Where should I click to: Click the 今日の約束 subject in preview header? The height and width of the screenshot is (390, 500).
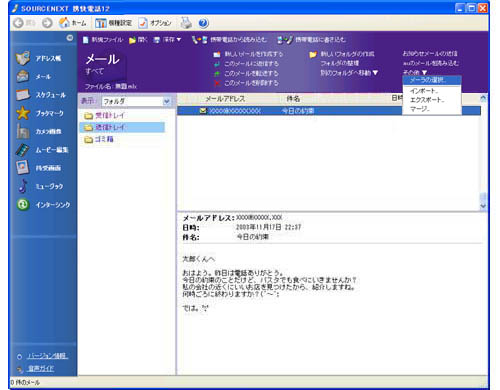253,237
